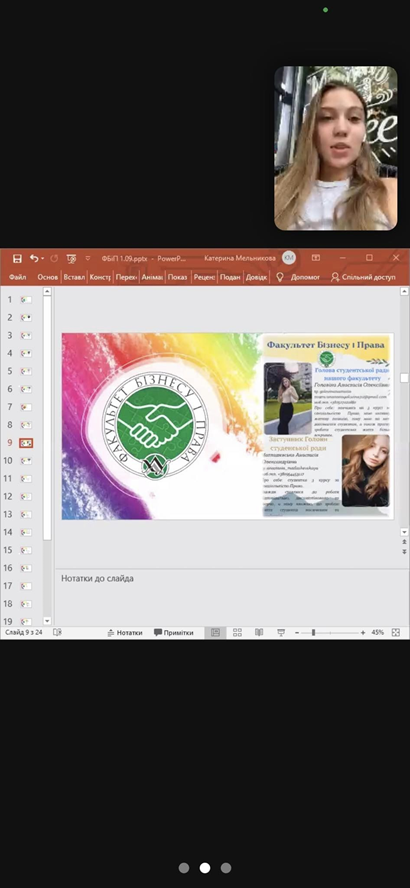This screenshot has height=888, width=410.
Task: Click the Нотатки до слайда notes field
Action: 232,598
